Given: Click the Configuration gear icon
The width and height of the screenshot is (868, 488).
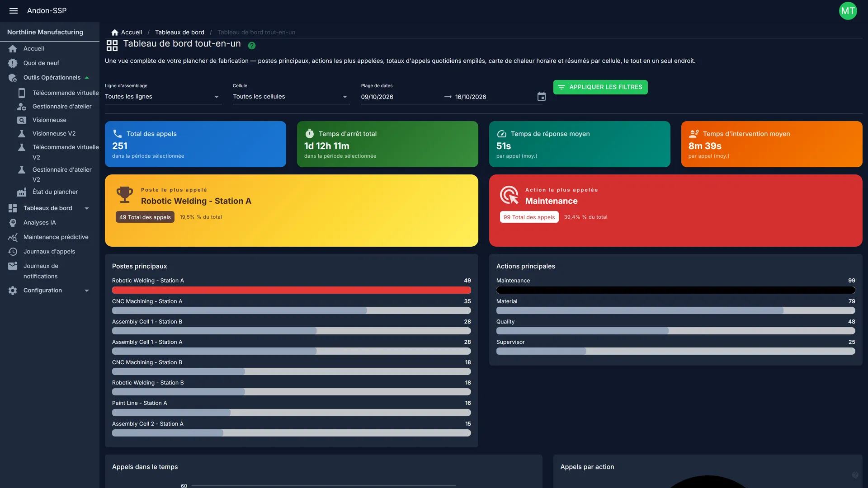Looking at the screenshot, I should tap(13, 291).
